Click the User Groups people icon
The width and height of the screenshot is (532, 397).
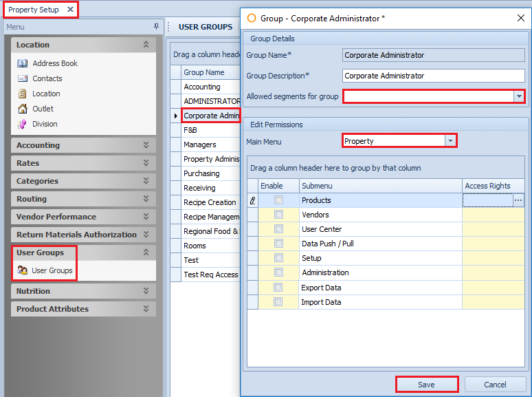pyautogui.click(x=23, y=270)
